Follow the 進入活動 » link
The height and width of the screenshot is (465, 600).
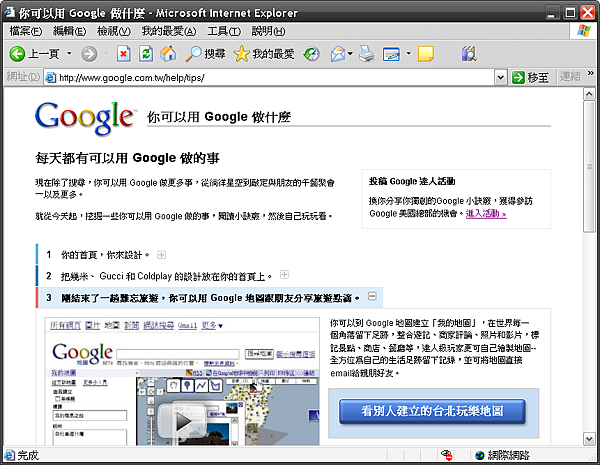[x=486, y=214]
